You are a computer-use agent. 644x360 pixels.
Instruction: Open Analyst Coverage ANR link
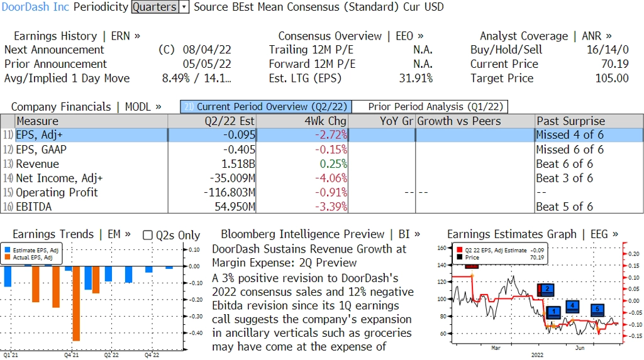(x=545, y=36)
